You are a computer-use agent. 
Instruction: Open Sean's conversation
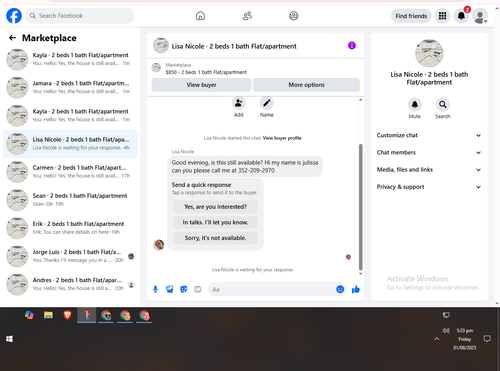tap(70, 200)
